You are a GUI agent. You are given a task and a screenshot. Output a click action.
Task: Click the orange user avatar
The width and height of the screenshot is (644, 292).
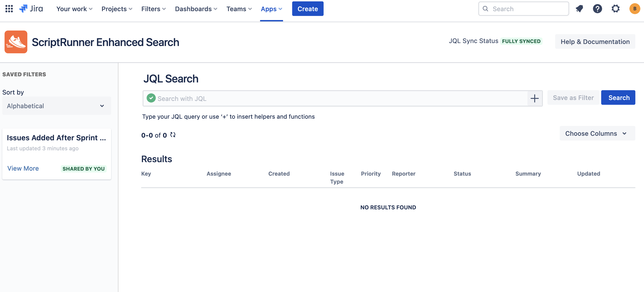[634, 9]
